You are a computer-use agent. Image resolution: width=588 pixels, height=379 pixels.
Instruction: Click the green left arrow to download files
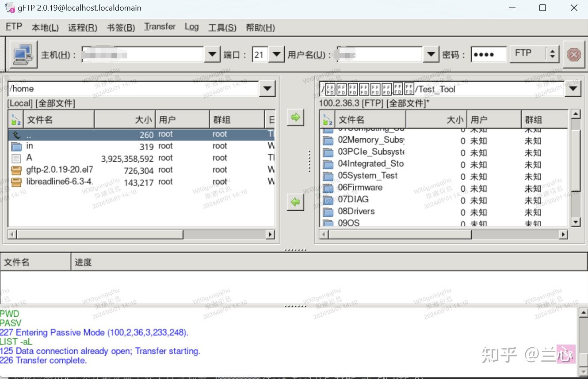click(295, 202)
